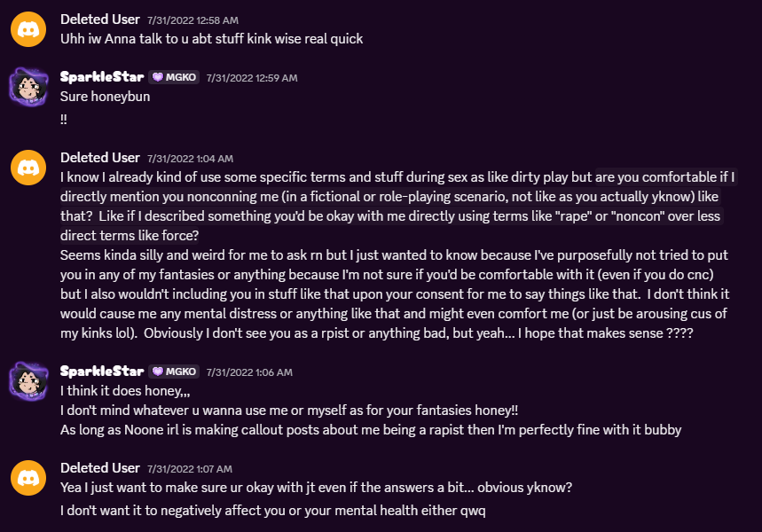Click purple heart icon in first MGKO tag
This screenshot has width=762, height=532.
click(x=157, y=77)
